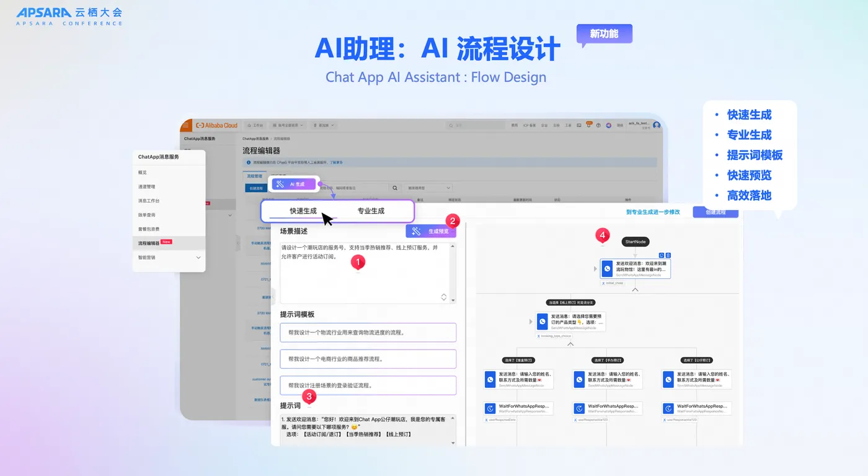The image size is (868, 476).
Task: Click the info icon in the blue notice bar
Action: [249, 162]
